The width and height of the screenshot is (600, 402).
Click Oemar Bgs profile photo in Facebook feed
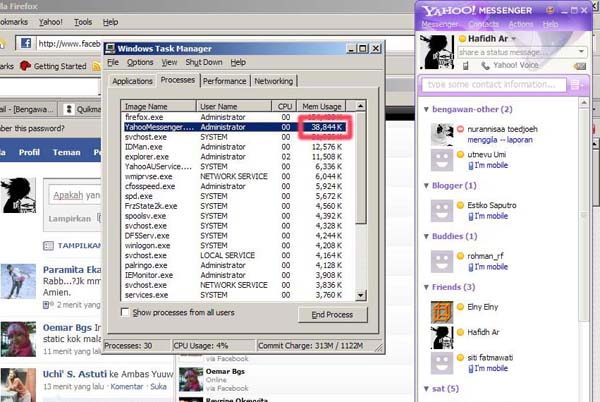pyautogui.click(x=18, y=339)
